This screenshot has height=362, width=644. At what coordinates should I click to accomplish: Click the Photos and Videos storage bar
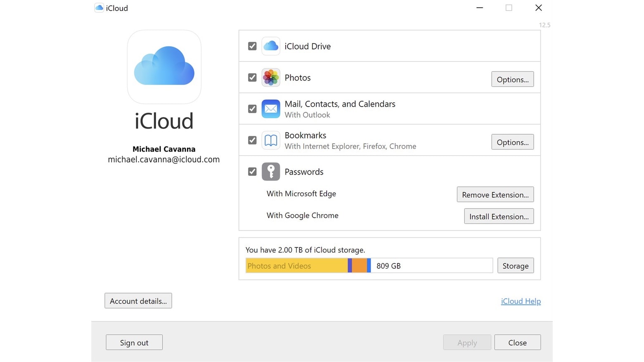coord(296,265)
